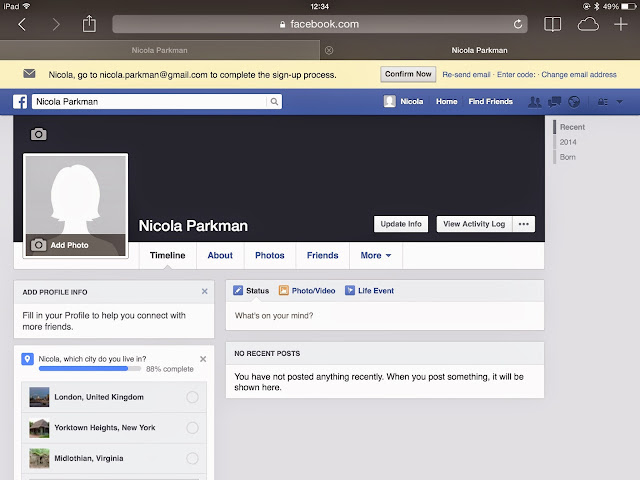The image size is (640, 480).
Task: Tap the Safari forward arrow
Action: click(x=56, y=24)
